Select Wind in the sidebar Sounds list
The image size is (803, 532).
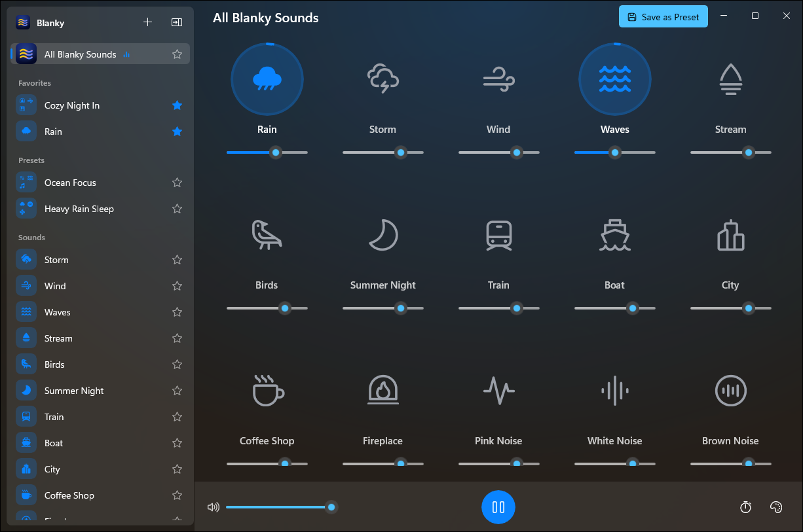[100, 286]
